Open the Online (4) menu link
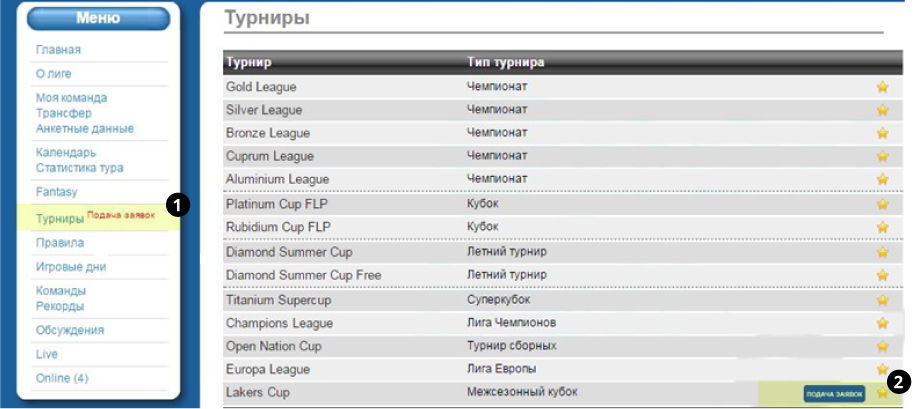Screen dimensions: 922x409 [x=62, y=378]
